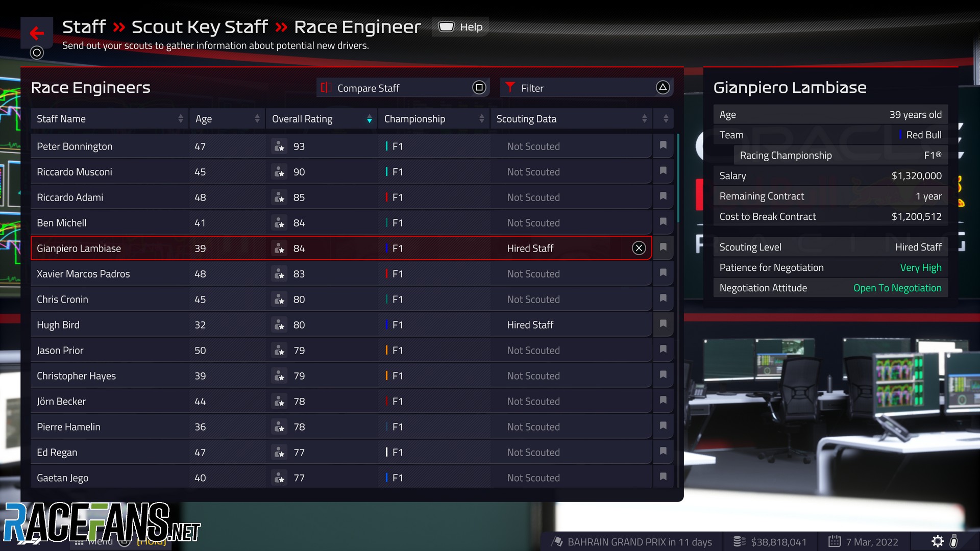
Task: Toggle the bookmark for Gaetan Jego
Action: tap(663, 477)
